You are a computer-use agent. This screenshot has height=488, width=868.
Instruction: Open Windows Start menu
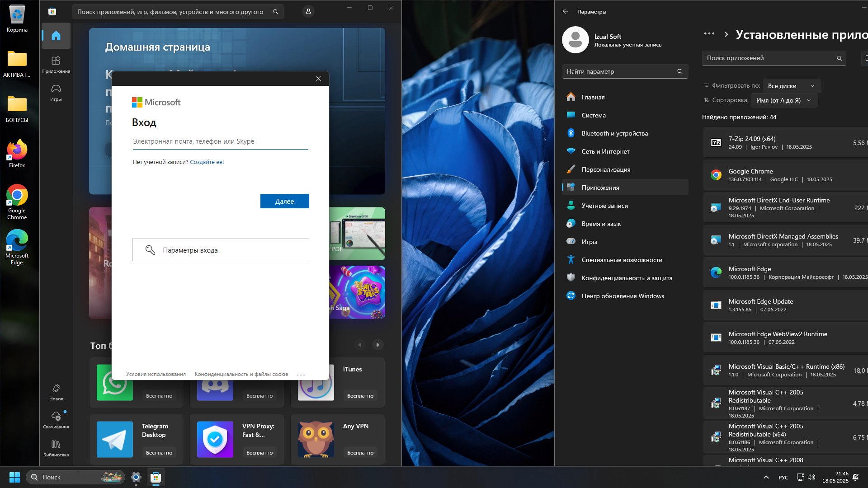[14, 477]
